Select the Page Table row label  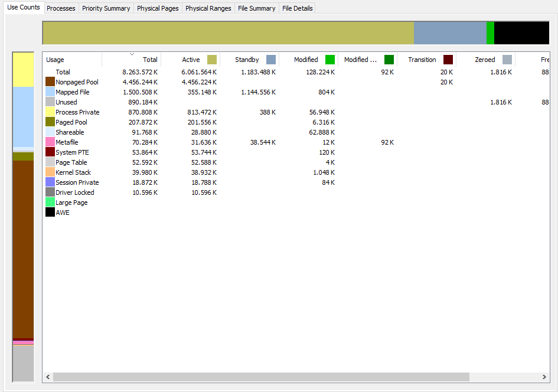point(71,162)
